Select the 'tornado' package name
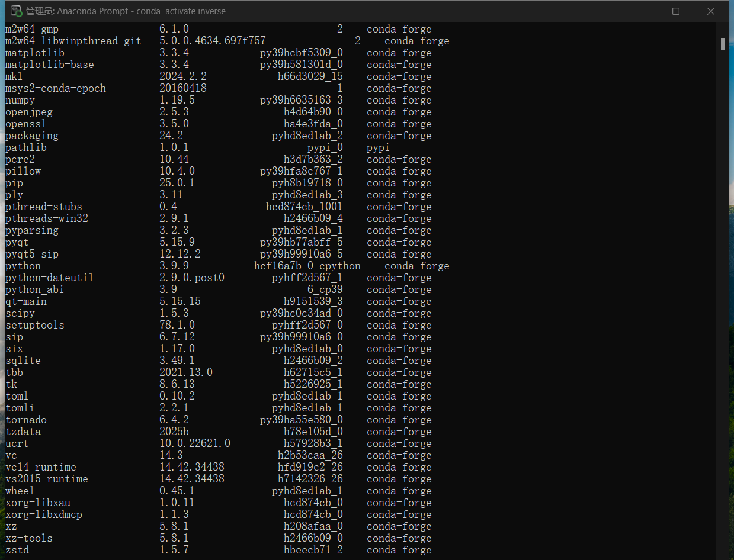Screen dimensions: 734x560 point(26,420)
